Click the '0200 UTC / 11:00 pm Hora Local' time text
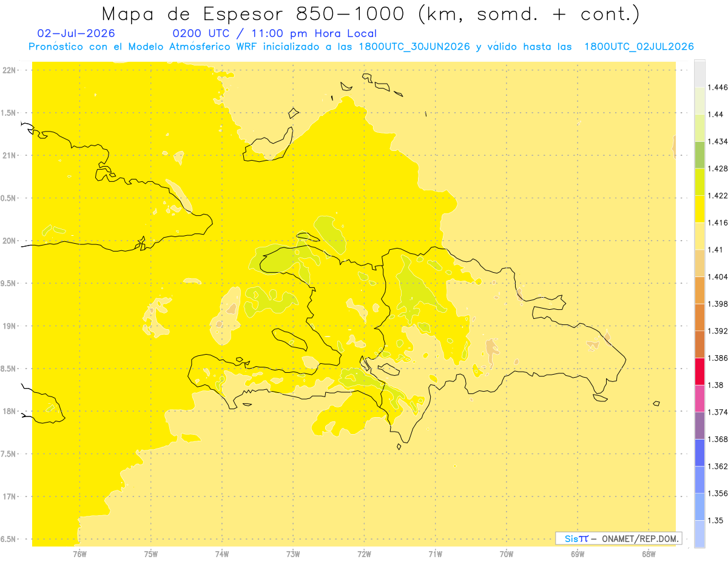This screenshot has height=562, width=728. click(x=274, y=33)
